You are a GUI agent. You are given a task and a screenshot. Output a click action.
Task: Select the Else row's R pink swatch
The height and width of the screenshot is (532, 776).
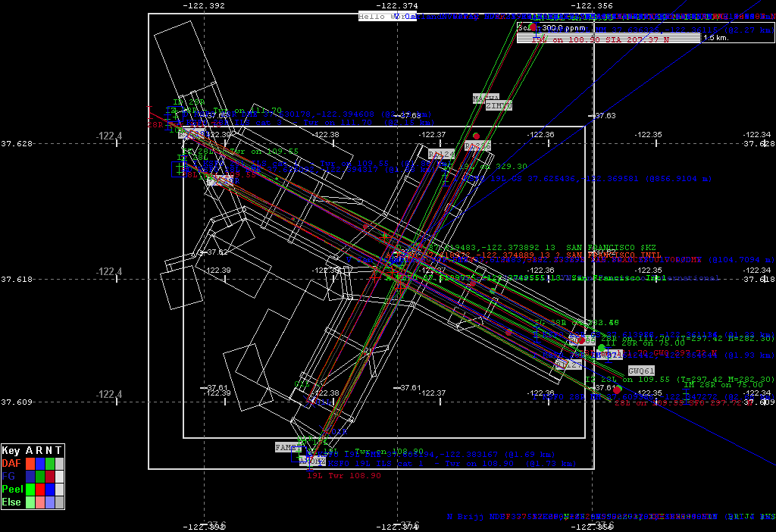(x=40, y=502)
